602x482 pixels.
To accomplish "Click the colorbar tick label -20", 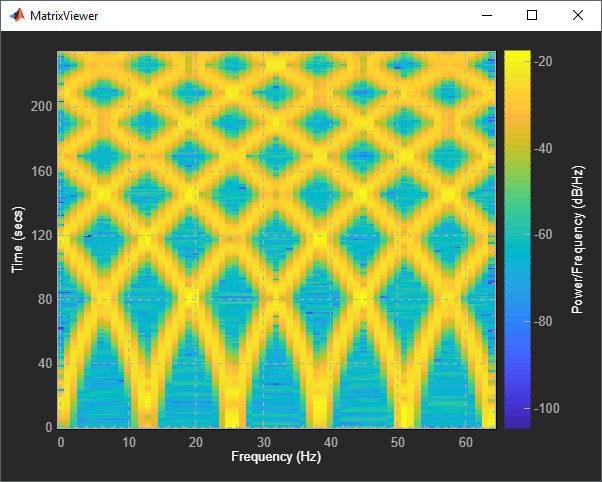I will pos(543,61).
